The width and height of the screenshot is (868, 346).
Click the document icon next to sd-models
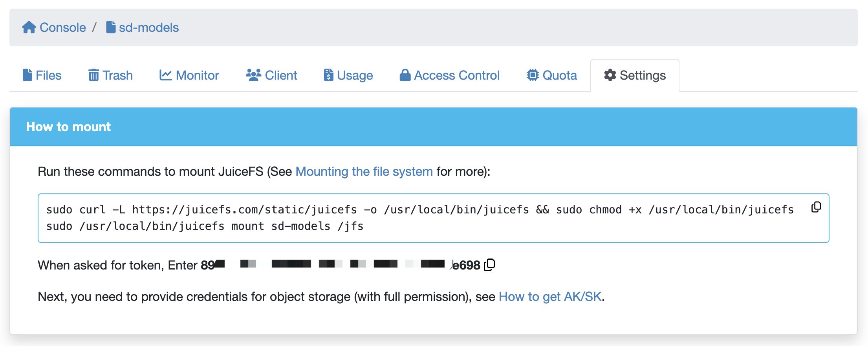click(x=110, y=27)
